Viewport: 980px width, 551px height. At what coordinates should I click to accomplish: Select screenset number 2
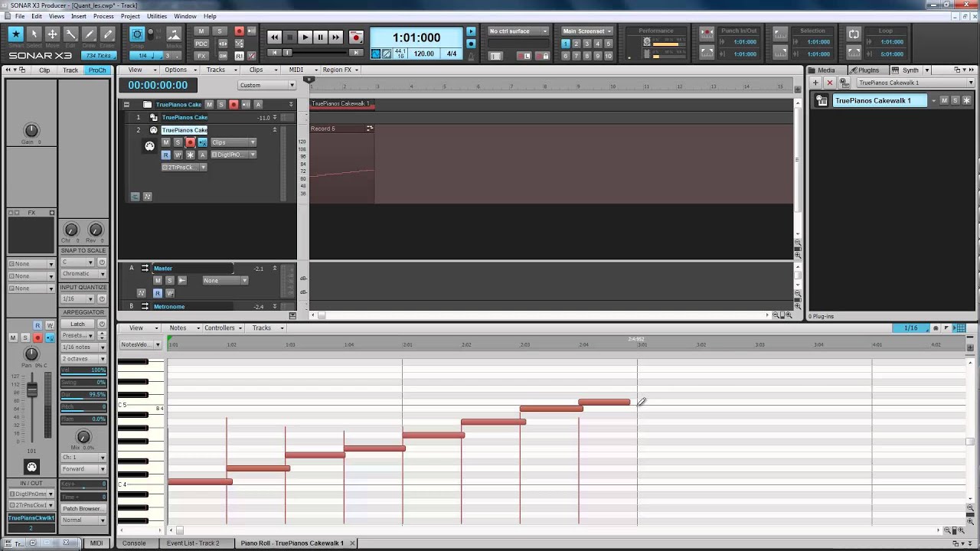577,44
